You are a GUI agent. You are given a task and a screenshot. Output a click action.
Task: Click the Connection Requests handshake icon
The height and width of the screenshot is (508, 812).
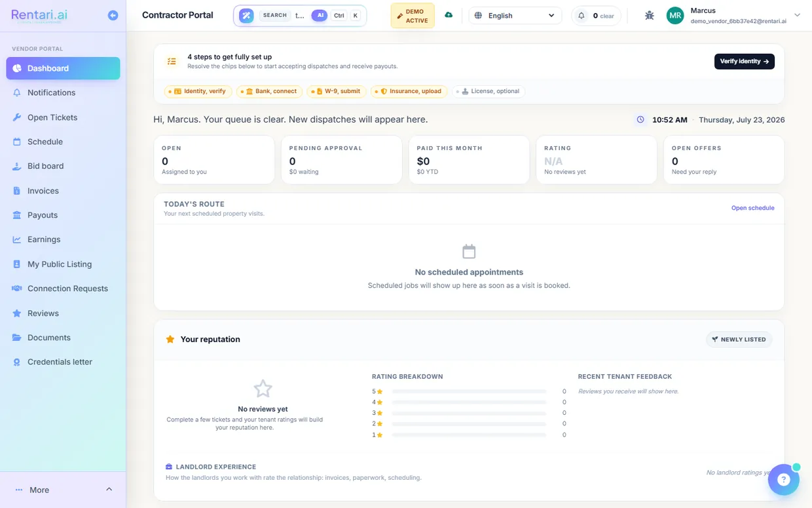click(17, 288)
